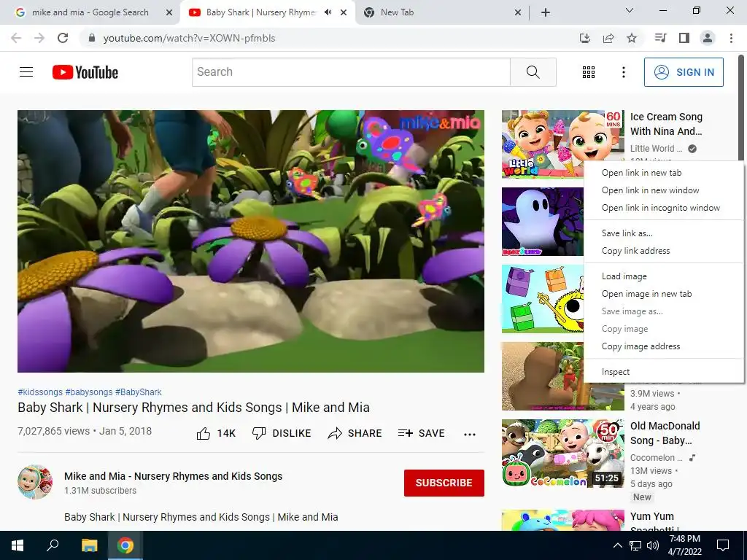Open the #kidssongs hashtag link
The height and width of the screenshot is (560, 747).
[40, 392]
